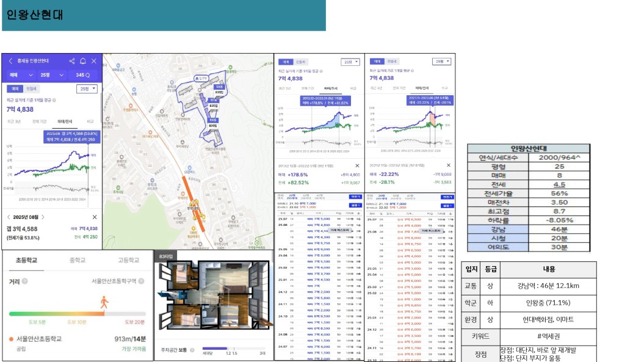Image resolution: width=644 pixels, height=362 pixels.
Task: Go to previous month before 2025년 08월
Action: 9,217
